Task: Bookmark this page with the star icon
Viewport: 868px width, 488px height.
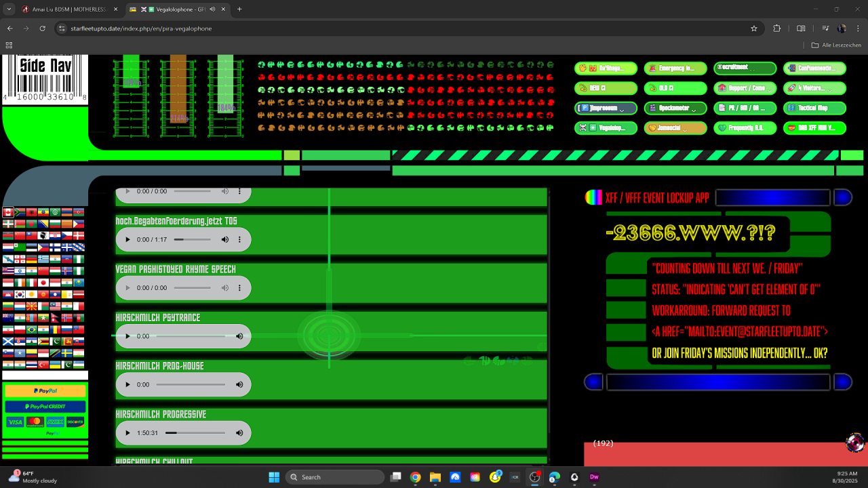Action: click(x=753, y=28)
